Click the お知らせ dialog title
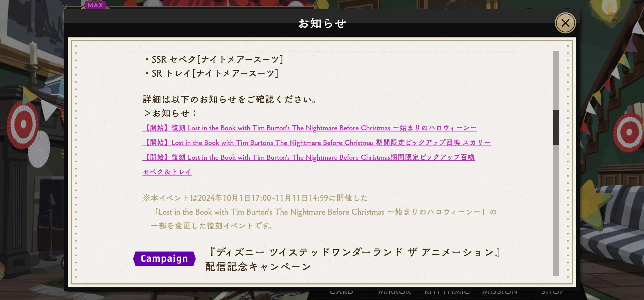The image size is (644, 300). coord(322,24)
